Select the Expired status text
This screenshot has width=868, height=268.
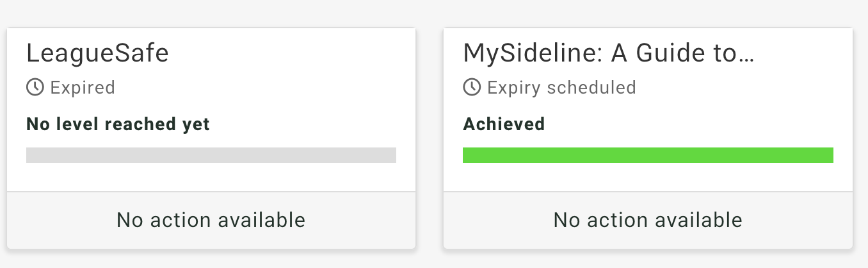[x=83, y=87]
